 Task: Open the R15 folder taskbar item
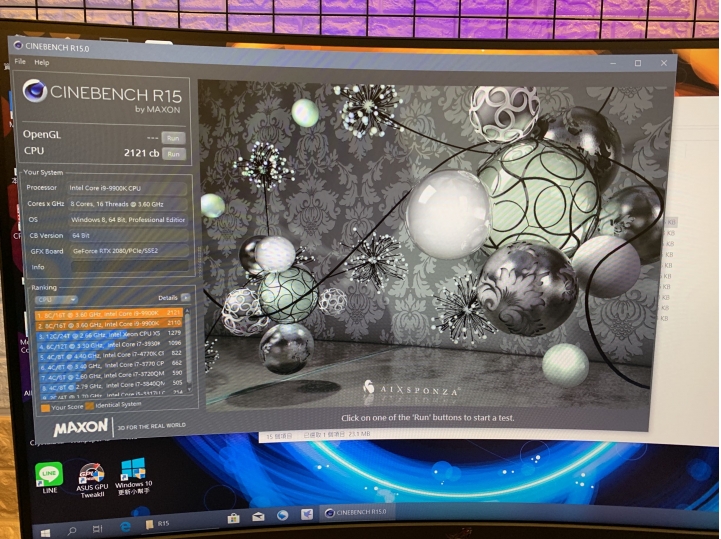tap(158, 524)
